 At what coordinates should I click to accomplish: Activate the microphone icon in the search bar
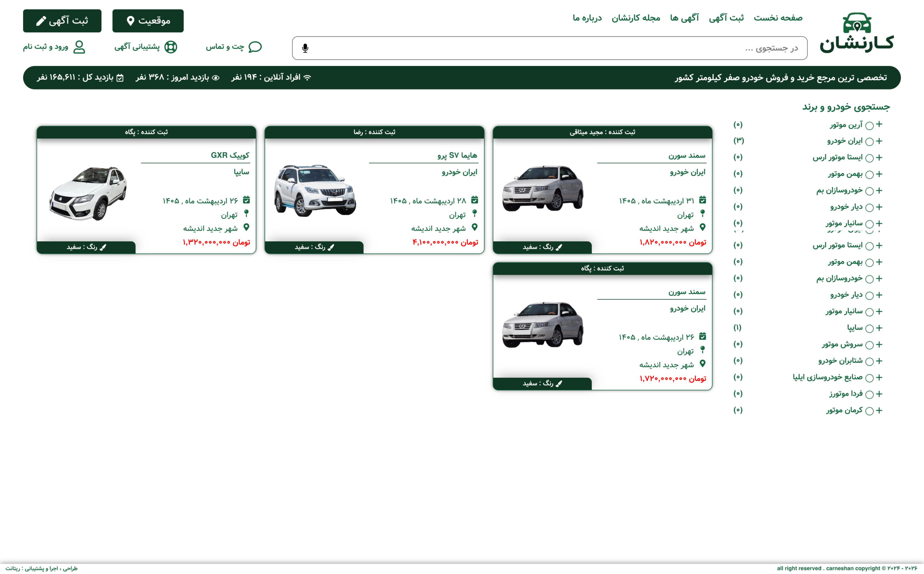click(x=305, y=48)
